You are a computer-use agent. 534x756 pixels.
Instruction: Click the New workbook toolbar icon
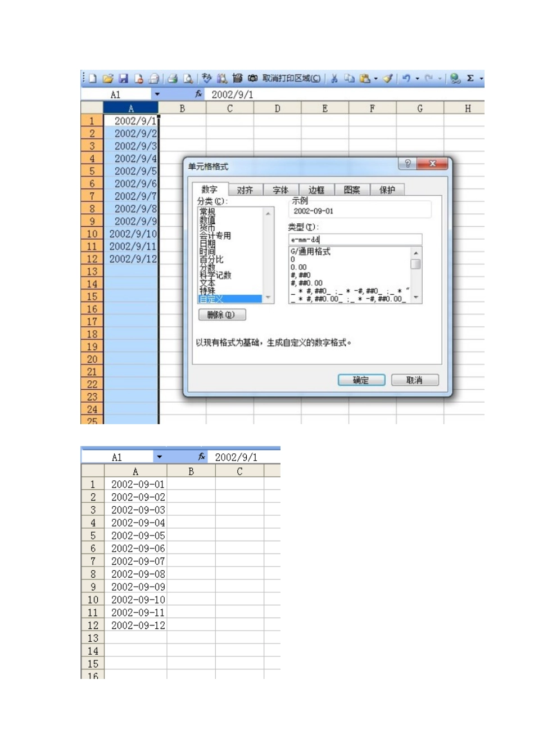coord(93,79)
